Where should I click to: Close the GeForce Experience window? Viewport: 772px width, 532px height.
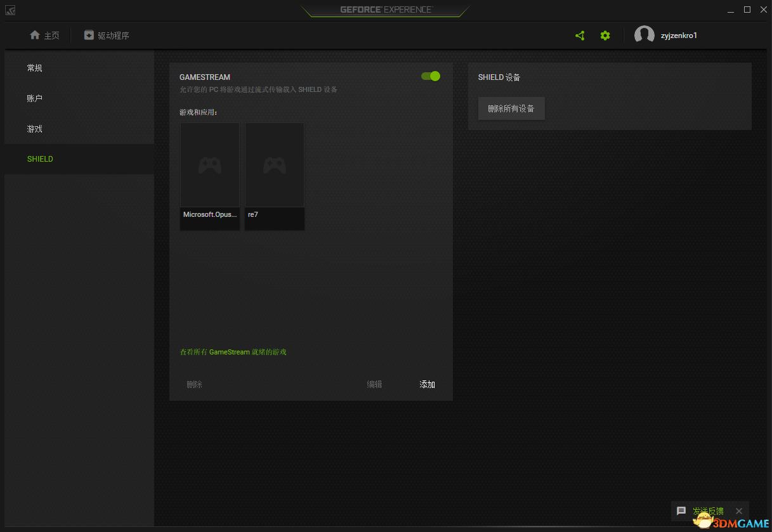[763, 10]
